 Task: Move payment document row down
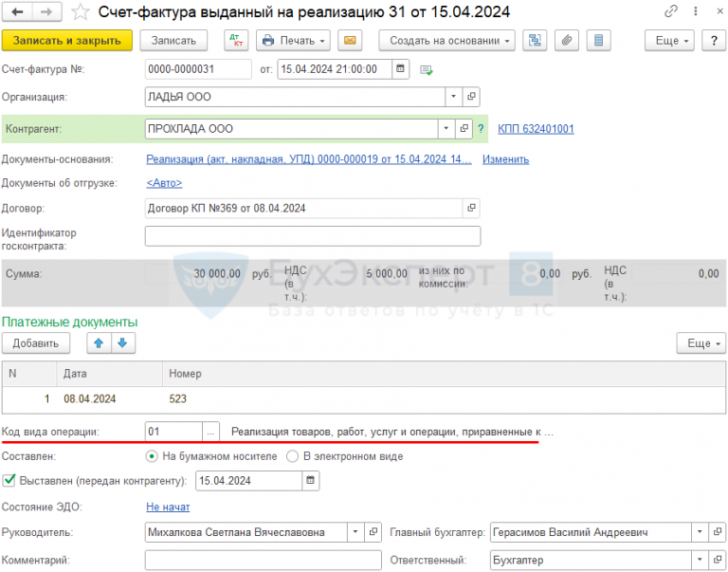[122, 342]
